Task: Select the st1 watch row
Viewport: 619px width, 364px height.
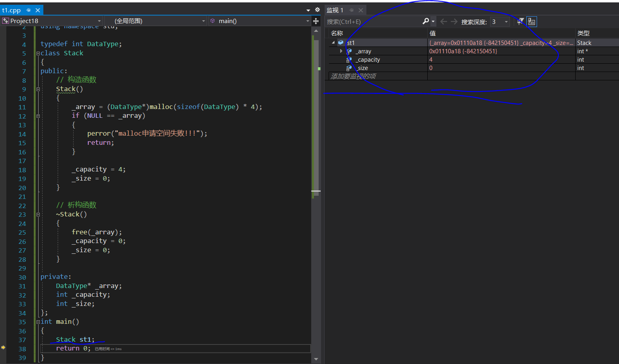Action: tap(473, 43)
